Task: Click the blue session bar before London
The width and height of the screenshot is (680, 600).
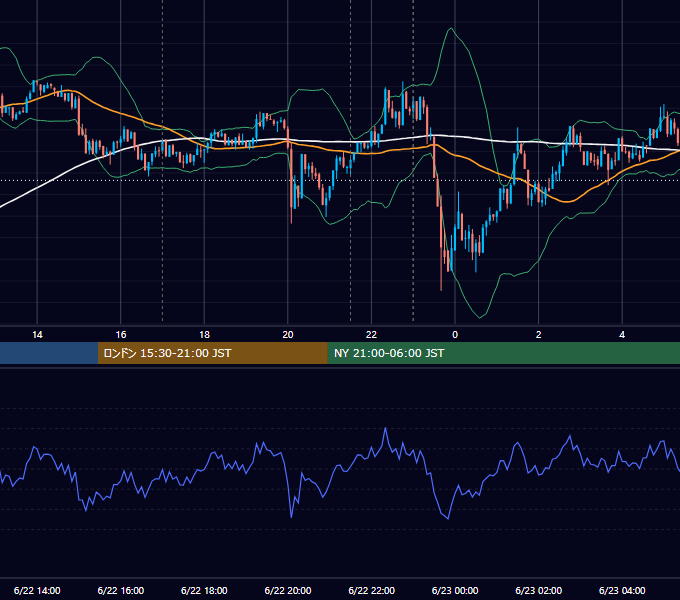Action: (49, 353)
